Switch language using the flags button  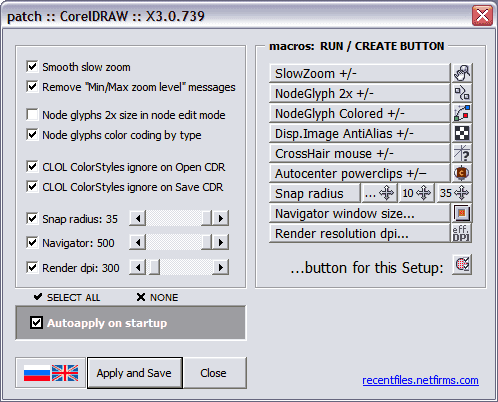click(x=51, y=373)
